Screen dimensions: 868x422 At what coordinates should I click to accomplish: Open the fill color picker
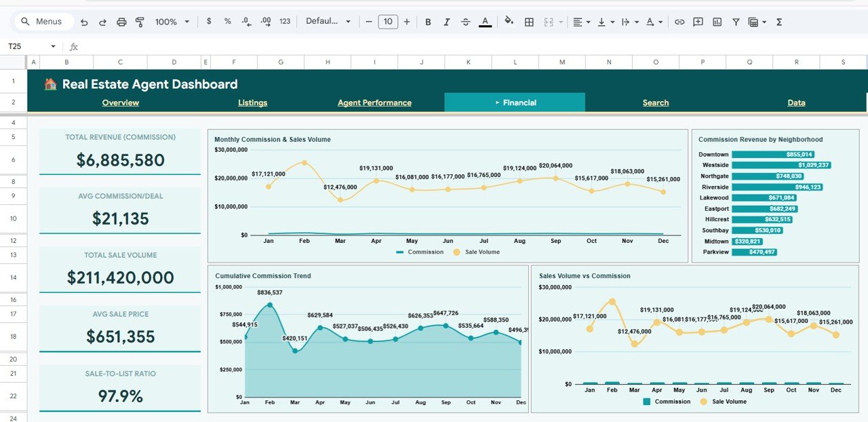(x=509, y=21)
